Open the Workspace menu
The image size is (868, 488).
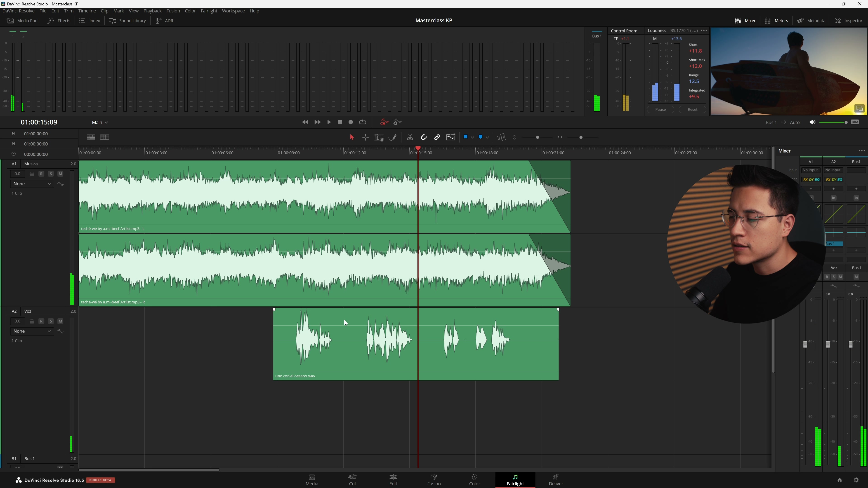233,11
